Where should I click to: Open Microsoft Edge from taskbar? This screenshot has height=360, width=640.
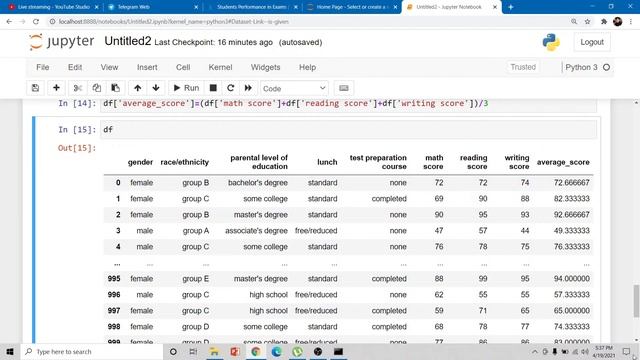point(276,351)
